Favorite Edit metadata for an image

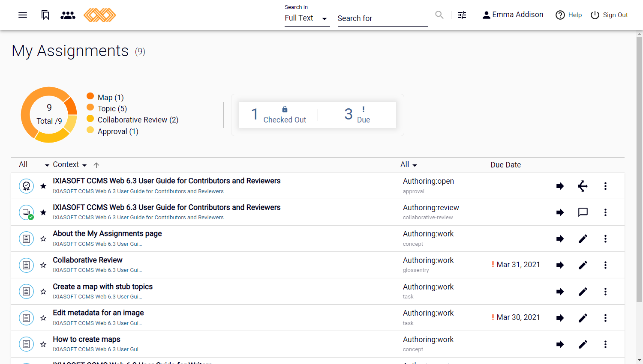[x=43, y=318]
